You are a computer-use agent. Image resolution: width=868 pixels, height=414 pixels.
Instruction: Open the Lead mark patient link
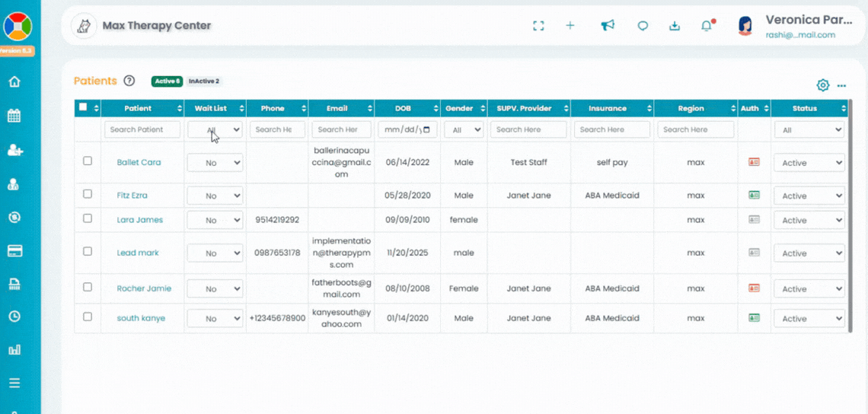click(138, 253)
